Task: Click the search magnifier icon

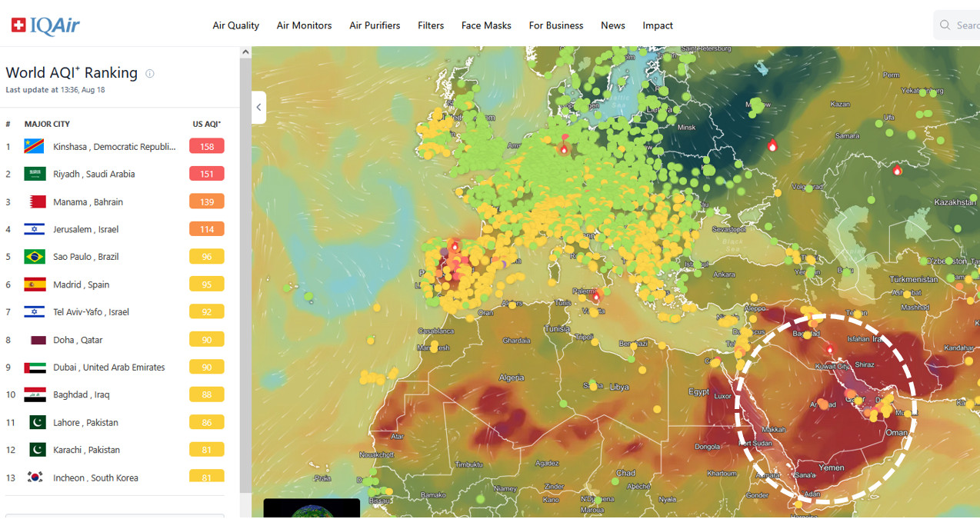Action: [945, 25]
